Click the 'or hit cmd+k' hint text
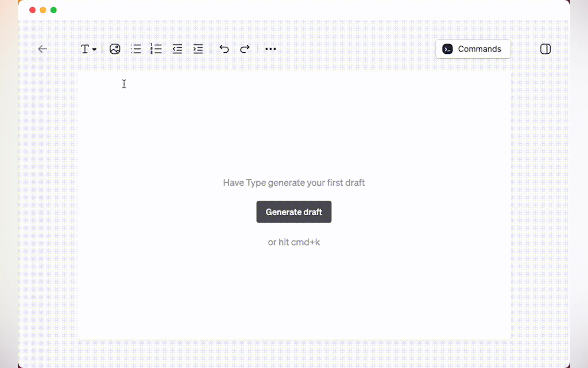This screenshot has height=368, width=588. click(x=294, y=242)
